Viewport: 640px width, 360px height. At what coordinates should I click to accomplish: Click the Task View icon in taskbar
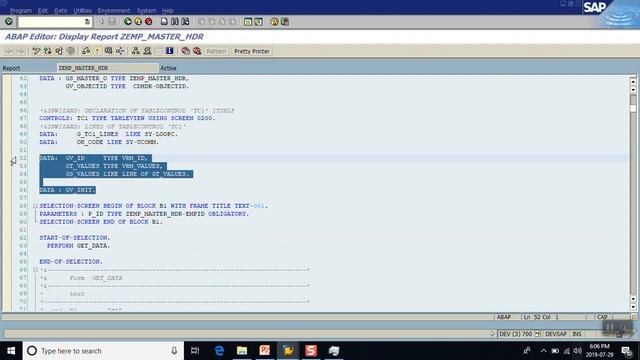tap(195, 351)
